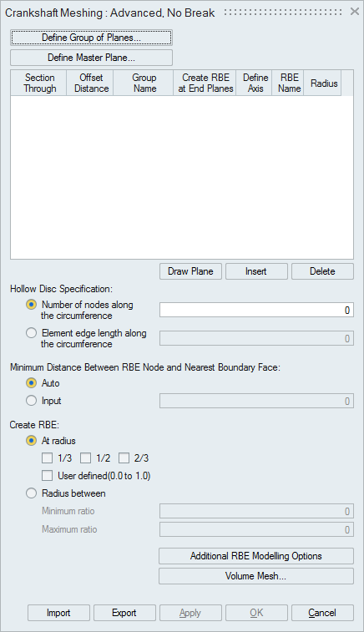
Task: Select Number of nodes along circumference option
Action: tap(31, 305)
